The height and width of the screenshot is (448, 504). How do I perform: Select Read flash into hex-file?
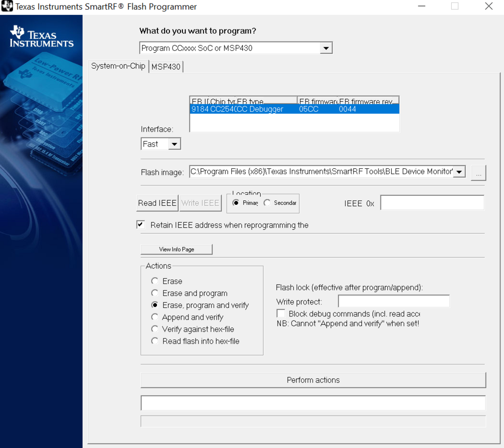155,341
